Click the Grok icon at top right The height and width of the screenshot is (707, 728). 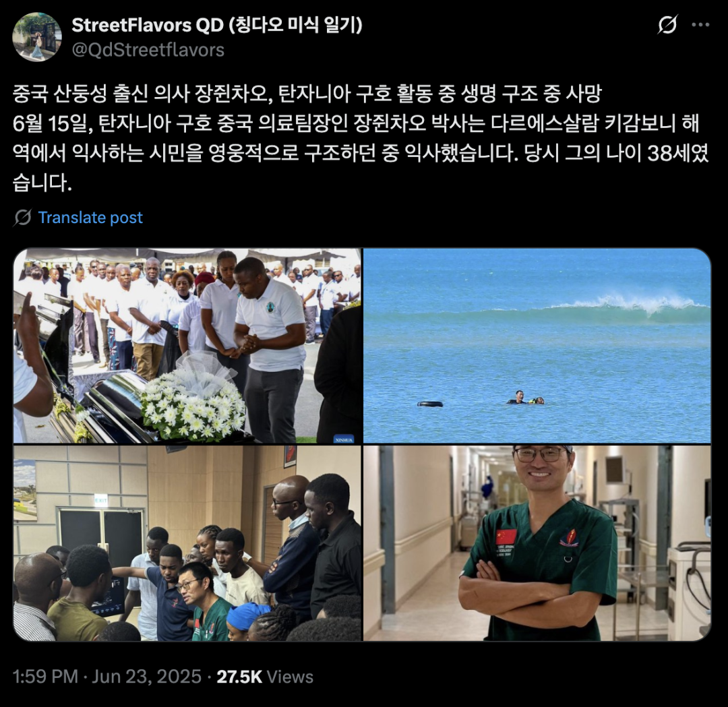tap(667, 25)
